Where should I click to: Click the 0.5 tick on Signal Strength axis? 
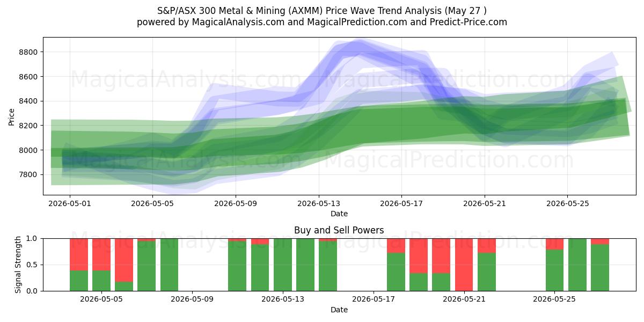(x=32, y=265)
